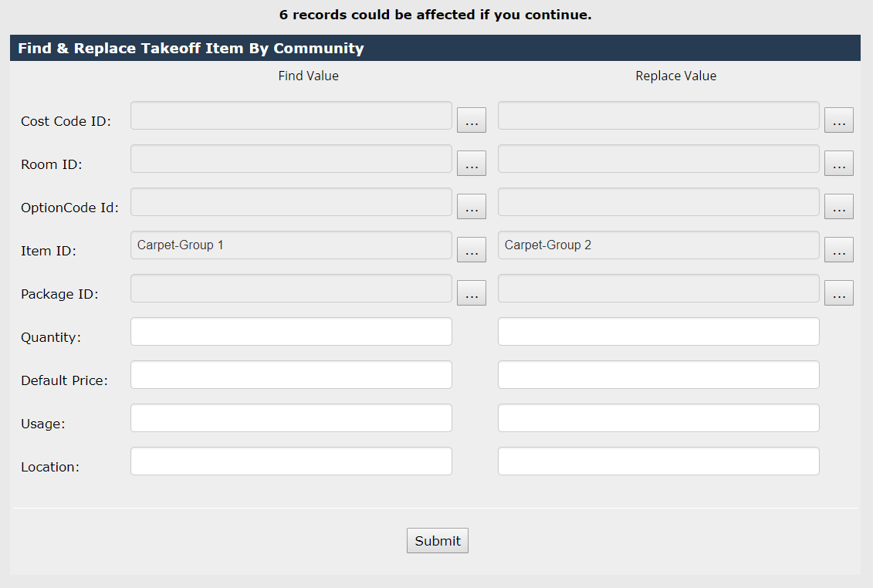This screenshot has width=873, height=588.
Task: Open OptionCode Id find value lookup
Action: coord(472,207)
